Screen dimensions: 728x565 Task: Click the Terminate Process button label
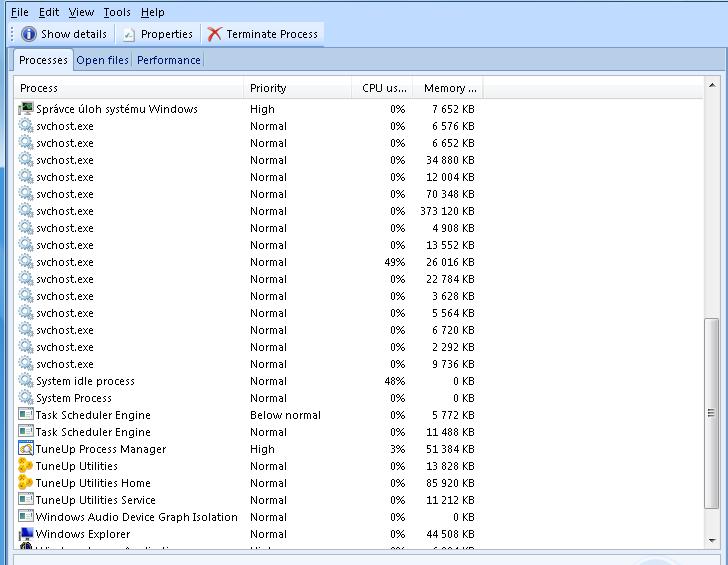tap(272, 34)
